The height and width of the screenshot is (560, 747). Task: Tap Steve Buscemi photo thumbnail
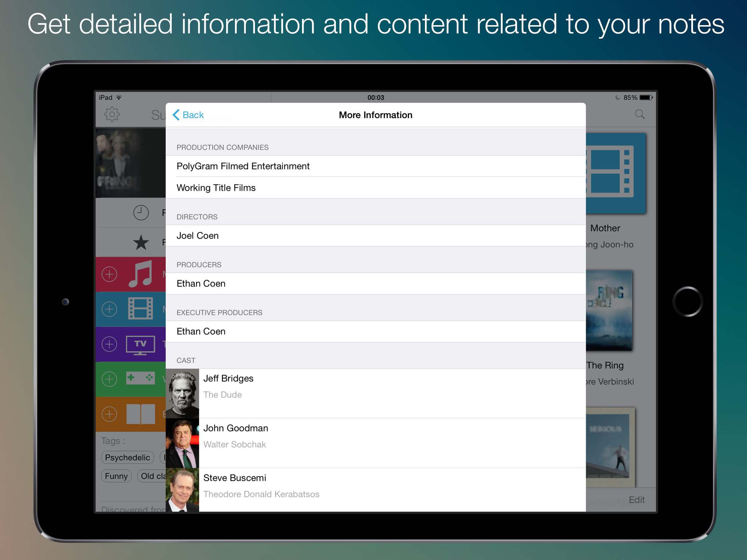tap(182, 490)
